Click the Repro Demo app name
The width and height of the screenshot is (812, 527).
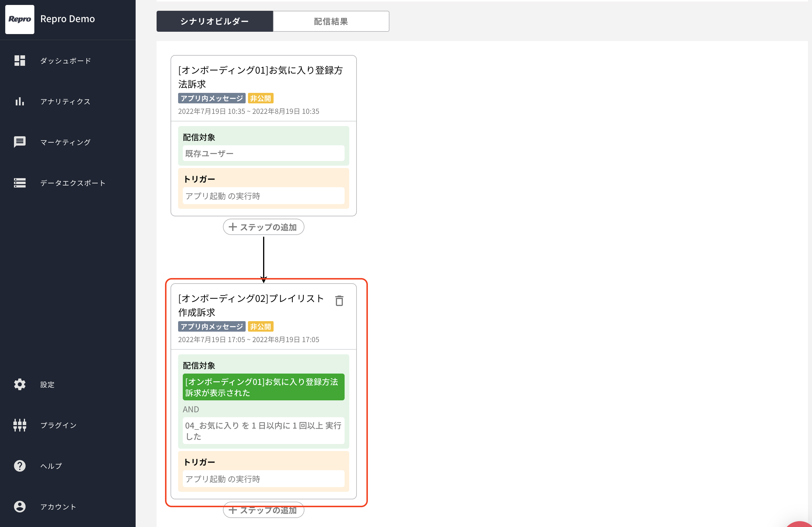[68, 19]
